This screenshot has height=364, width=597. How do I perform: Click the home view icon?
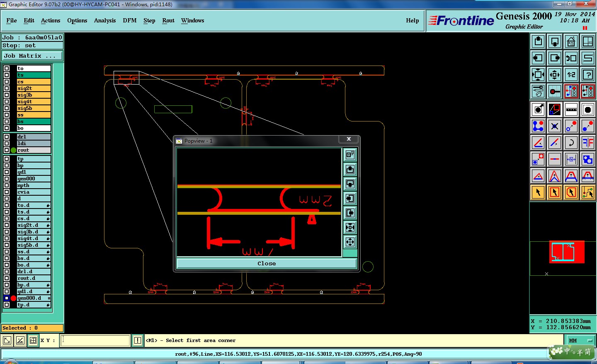tap(571, 41)
